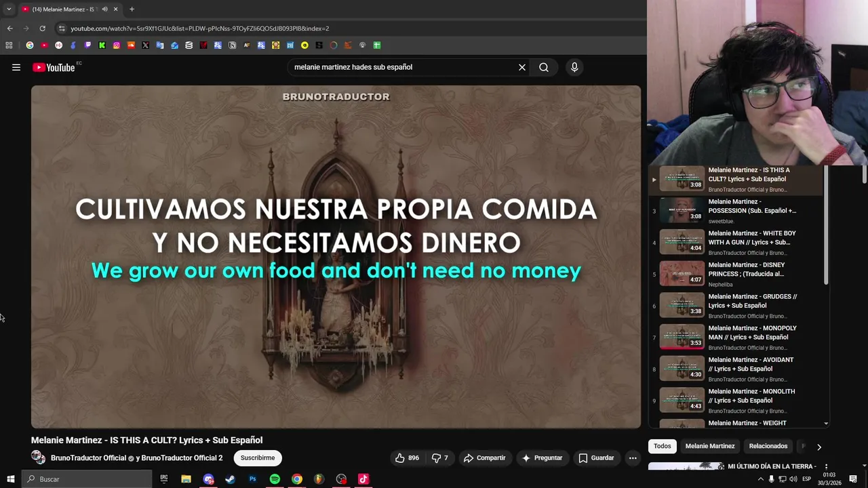This screenshot has width=868, height=488.
Task: Close the Melanie Martinez YouTube tab
Action: tap(115, 9)
